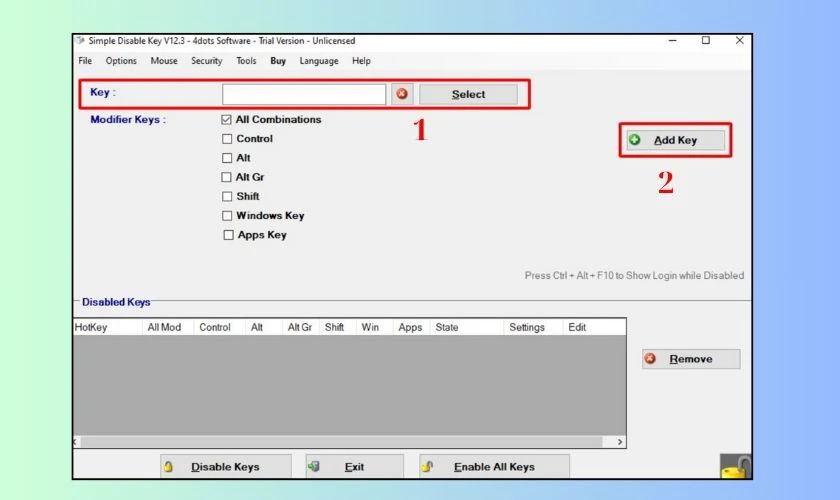
Task: Click the Win column header
Action: (374, 327)
